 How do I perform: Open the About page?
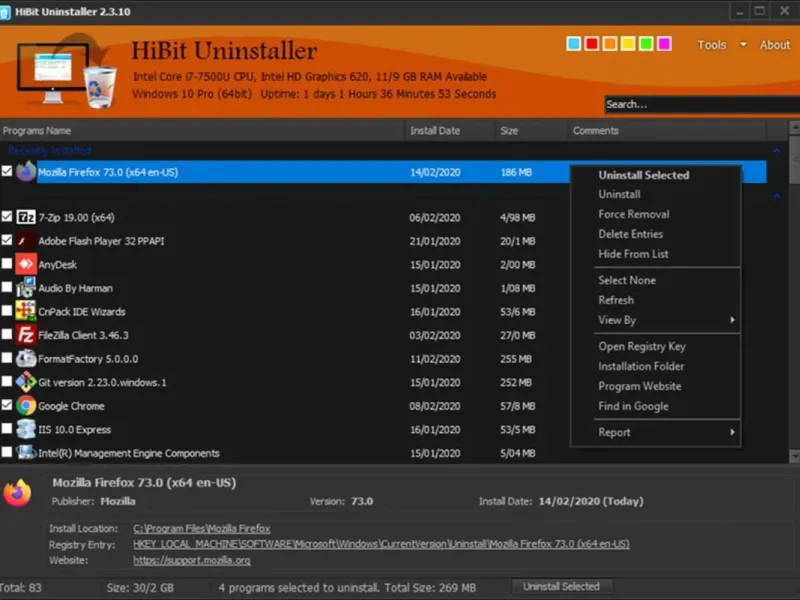pos(775,45)
